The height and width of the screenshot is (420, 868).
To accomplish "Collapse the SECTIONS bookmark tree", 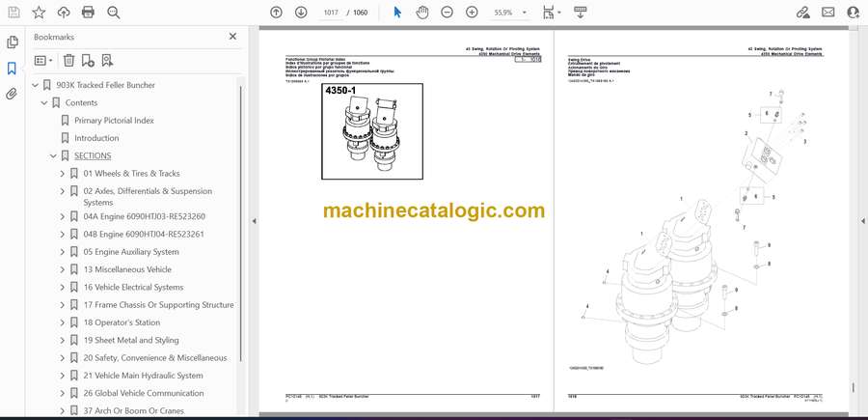I will pyautogui.click(x=54, y=155).
